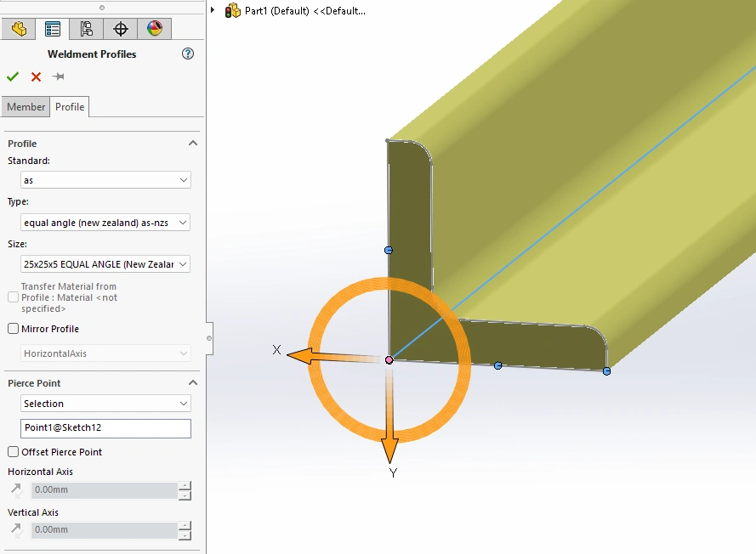Viewport: 756px width, 554px height.
Task: Select blue pierce point on bottom edge middle
Action: 498,365
